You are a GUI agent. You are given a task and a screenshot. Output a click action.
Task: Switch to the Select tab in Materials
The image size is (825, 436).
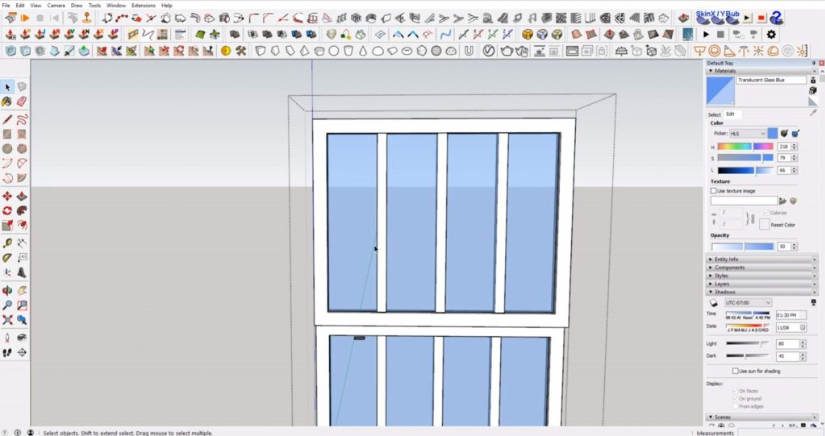(x=714, y=114)
